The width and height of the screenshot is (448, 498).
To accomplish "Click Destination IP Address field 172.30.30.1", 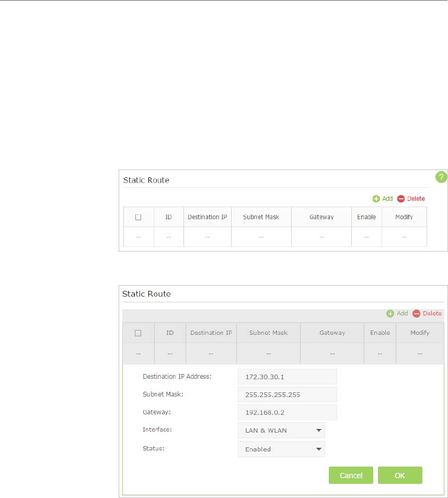I will pyautogui.click(x=288, y=377).
